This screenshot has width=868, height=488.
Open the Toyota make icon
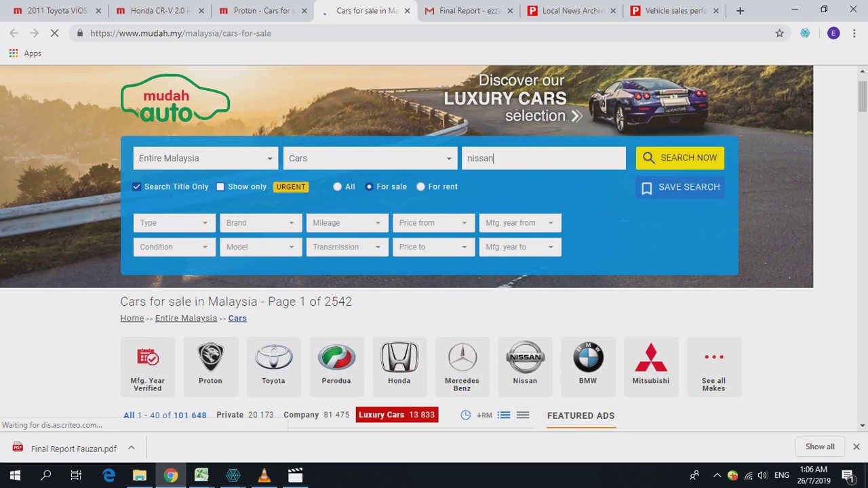click(x=273, y=366)
